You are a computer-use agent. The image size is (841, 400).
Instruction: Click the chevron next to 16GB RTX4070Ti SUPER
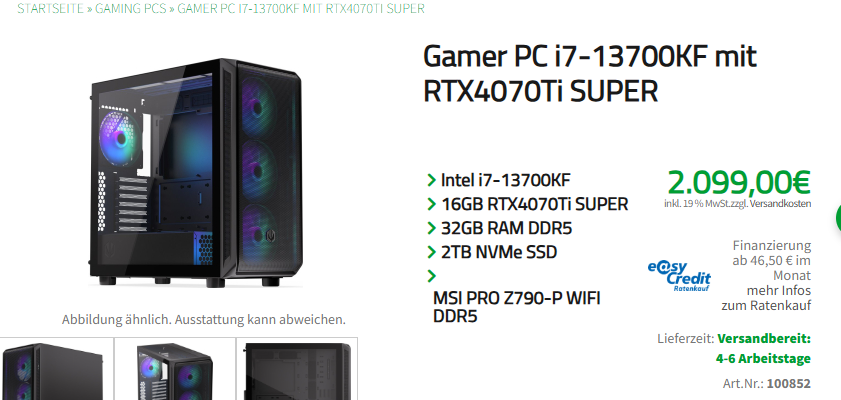coord(431,204)
